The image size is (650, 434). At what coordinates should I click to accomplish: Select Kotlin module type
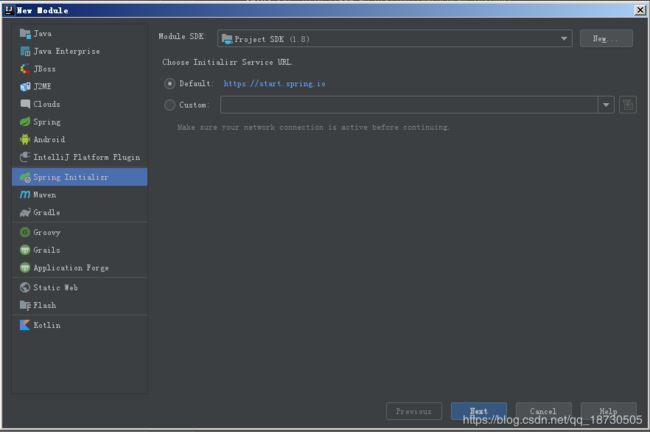(80, 325)
